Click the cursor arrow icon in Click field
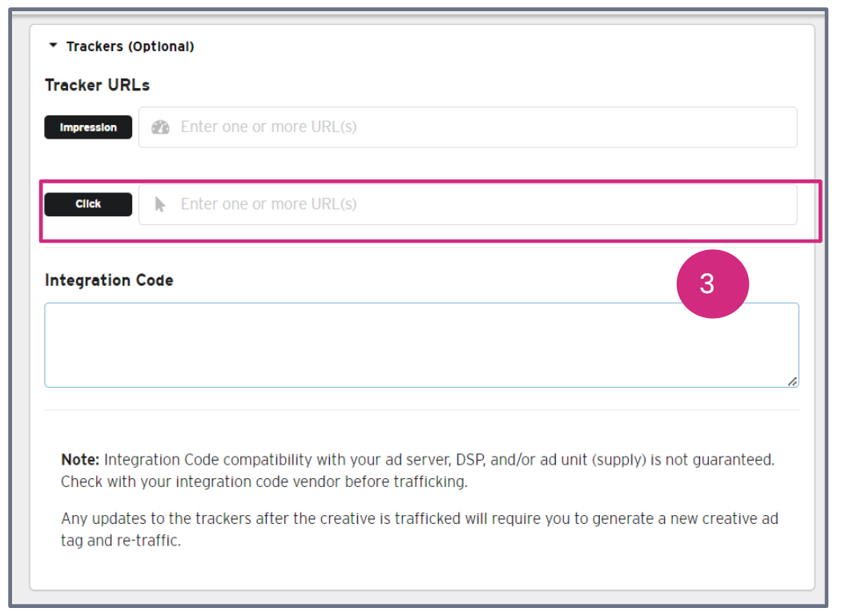 [160, 205]
